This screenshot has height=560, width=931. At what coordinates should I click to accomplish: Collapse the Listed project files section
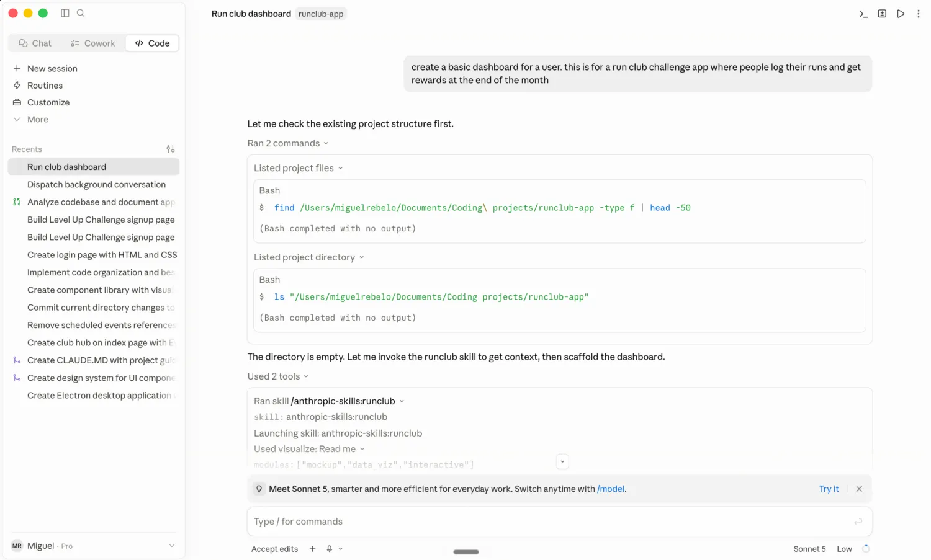(x=299, y=168)
